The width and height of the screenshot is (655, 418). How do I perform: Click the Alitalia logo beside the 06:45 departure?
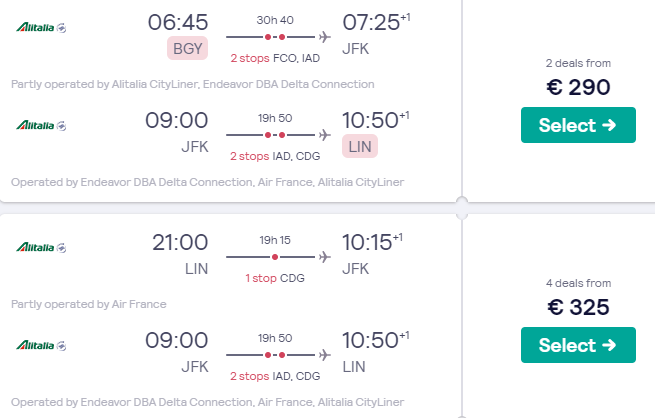[40, 26]
